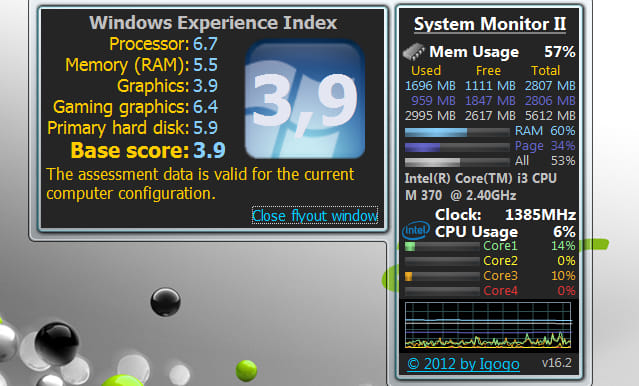Click the memory chip icon

pyautogui.click(x=413, y=52)
